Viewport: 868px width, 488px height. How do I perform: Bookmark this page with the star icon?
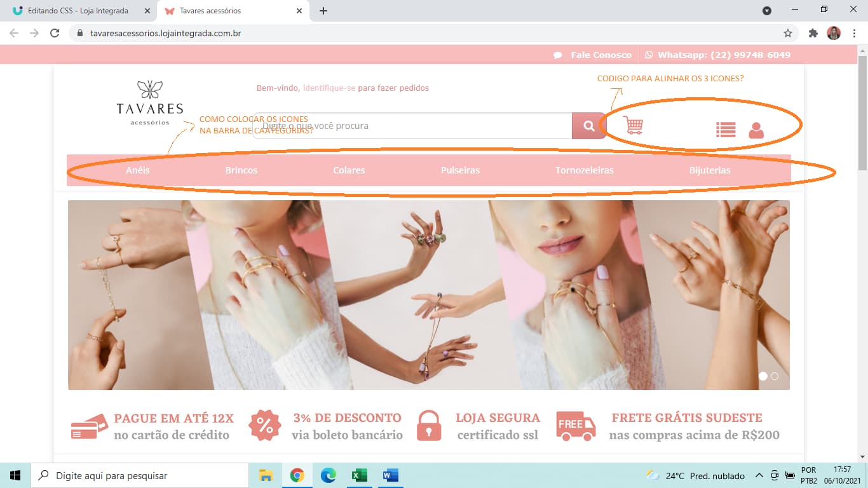point(788,33)
